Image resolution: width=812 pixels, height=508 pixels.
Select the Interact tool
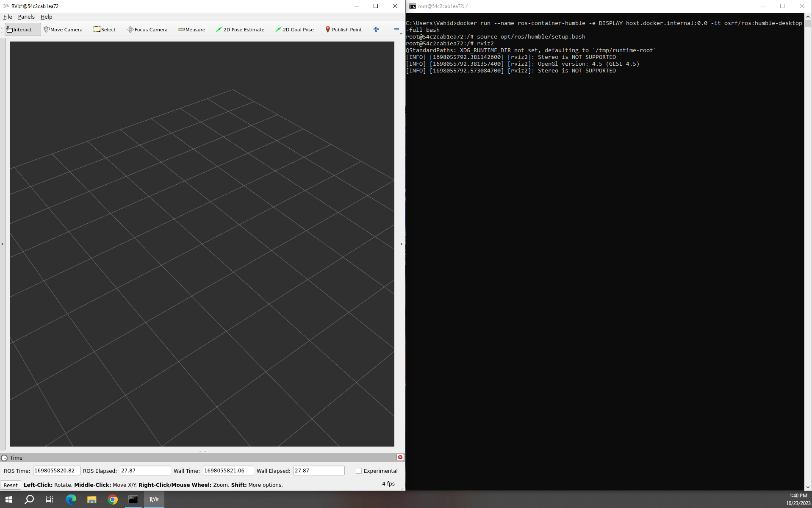[x=23, y=30]
